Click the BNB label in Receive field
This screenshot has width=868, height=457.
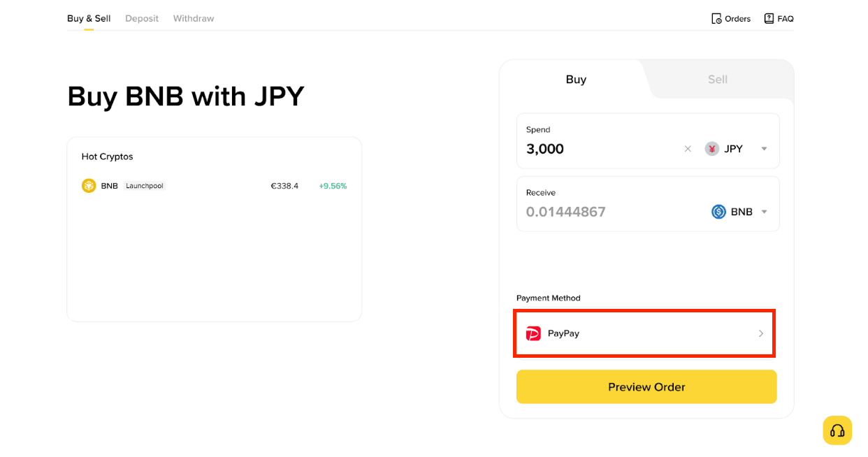coord(742,212)
